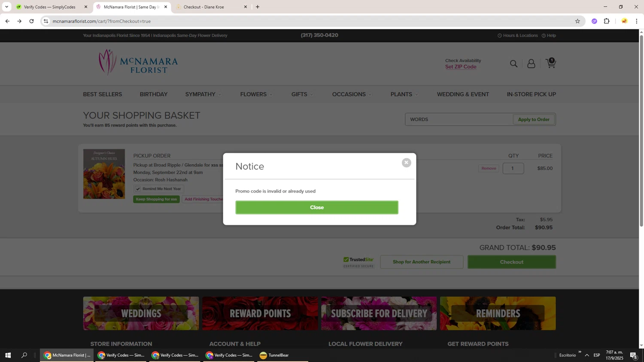Image resolution: width=644 pixels, height=362 pixels.
Task: Click the McNamara Florist logo
Action: click(138, 63)
